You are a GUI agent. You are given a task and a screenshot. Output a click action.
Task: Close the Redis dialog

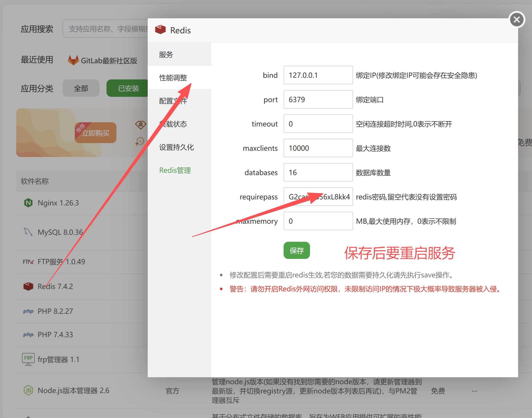pos(516,20)
